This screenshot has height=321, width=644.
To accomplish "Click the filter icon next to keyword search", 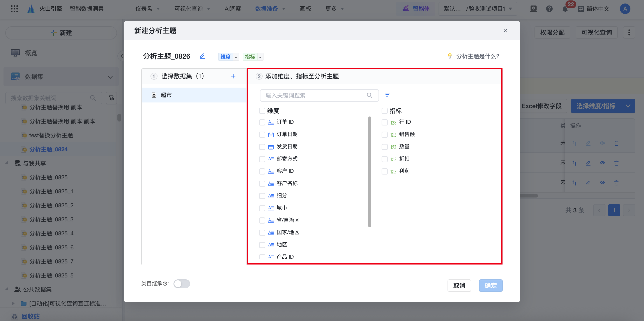I will point(387,95).
